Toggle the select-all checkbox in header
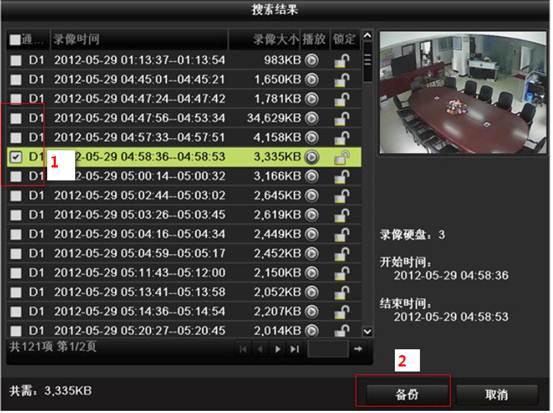 (15, 40)
